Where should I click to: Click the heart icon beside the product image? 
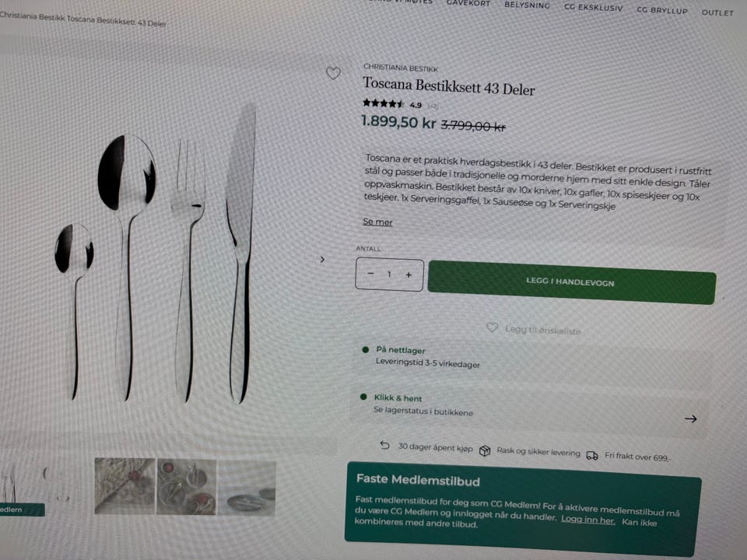(333, 73)
